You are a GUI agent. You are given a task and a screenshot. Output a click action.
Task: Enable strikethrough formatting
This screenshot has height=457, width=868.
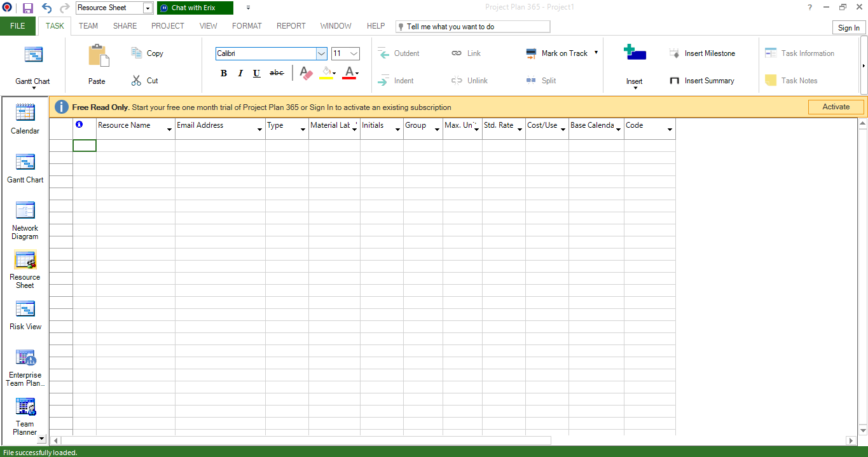pos(276,73)
